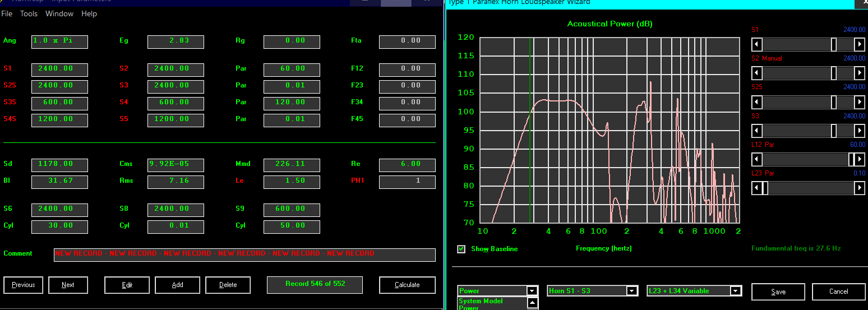Click the Previous record button

[24, 285]
